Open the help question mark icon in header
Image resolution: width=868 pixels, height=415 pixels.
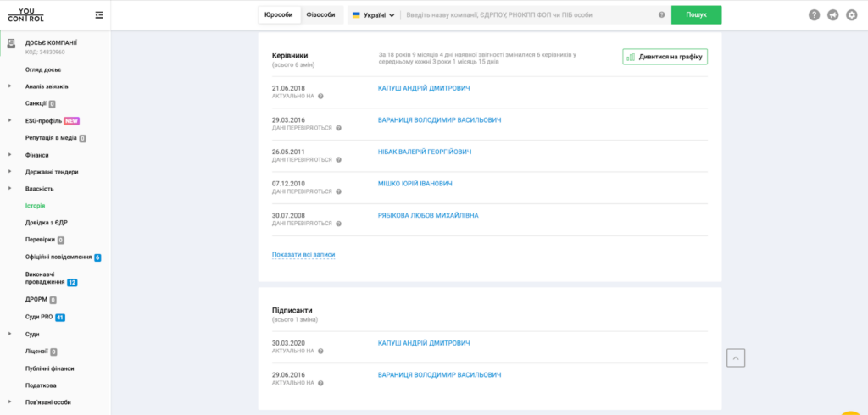coord(815,14)
